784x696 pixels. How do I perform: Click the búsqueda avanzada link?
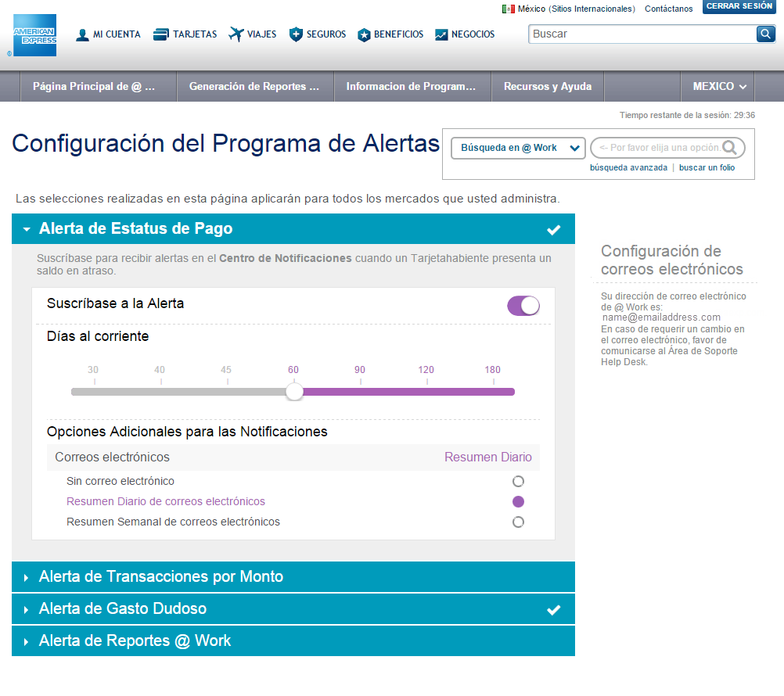628,168
